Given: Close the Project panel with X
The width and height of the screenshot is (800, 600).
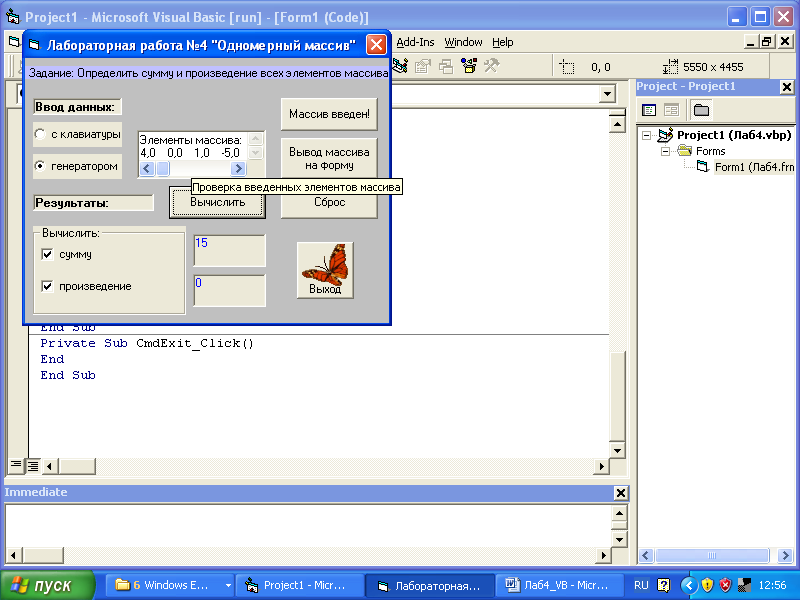Looking at the screenshot, I should (787, 87).
